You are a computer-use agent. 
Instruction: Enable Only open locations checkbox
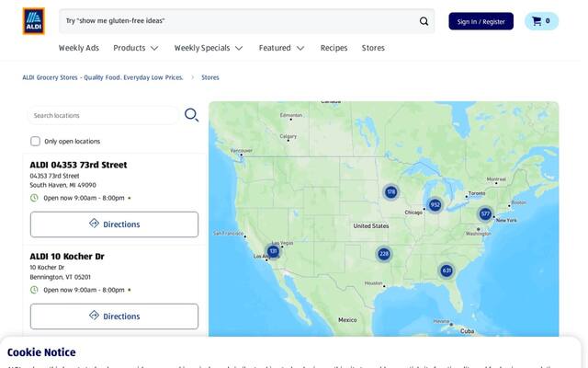click(35, 141)
